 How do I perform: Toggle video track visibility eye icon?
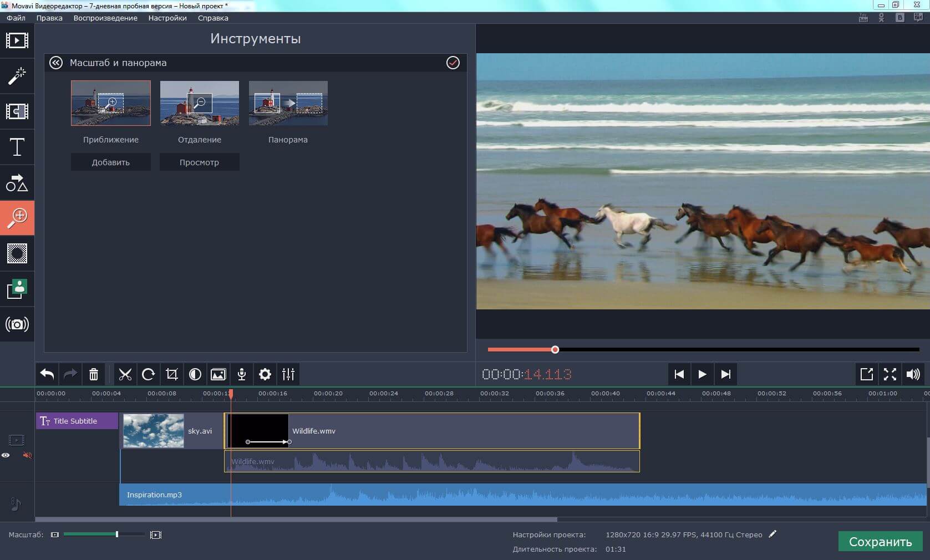point(6,455)
